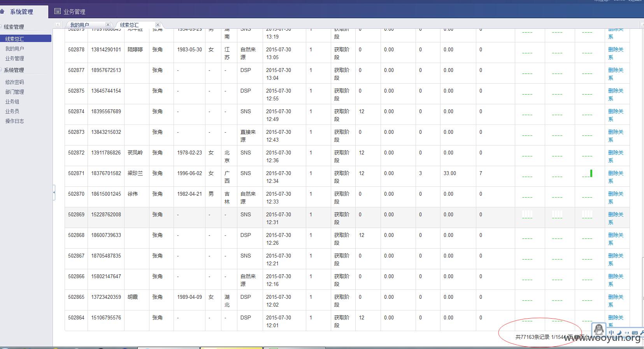
Task: Click 删除关系 for record 502869
Action: click(x=616, y=218)
